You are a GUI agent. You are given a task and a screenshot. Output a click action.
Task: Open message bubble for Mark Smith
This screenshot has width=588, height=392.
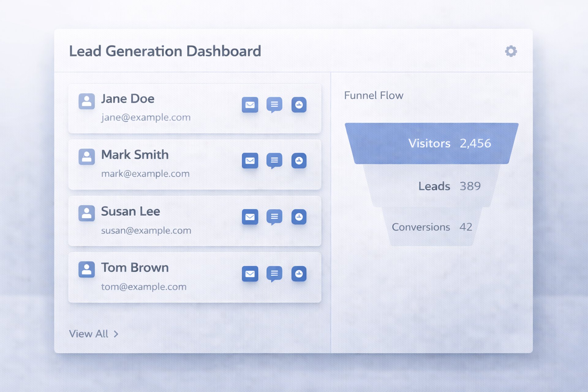pos(274,160)
